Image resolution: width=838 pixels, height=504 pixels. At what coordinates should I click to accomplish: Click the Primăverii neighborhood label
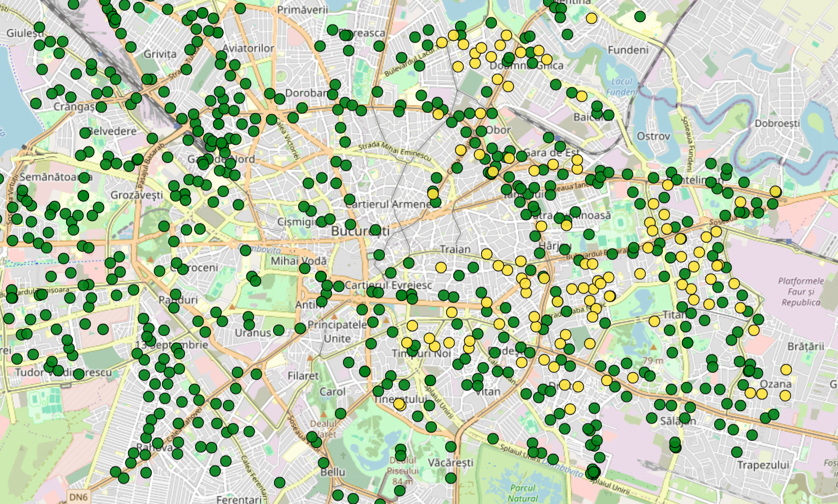pos(302,10)
